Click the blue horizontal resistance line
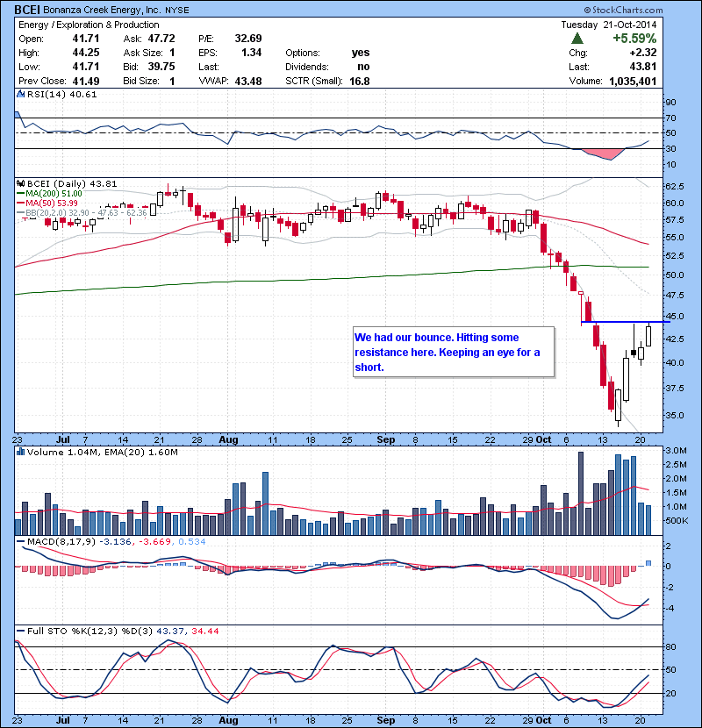This screenshot has height=728, width=702. point(626,322)
